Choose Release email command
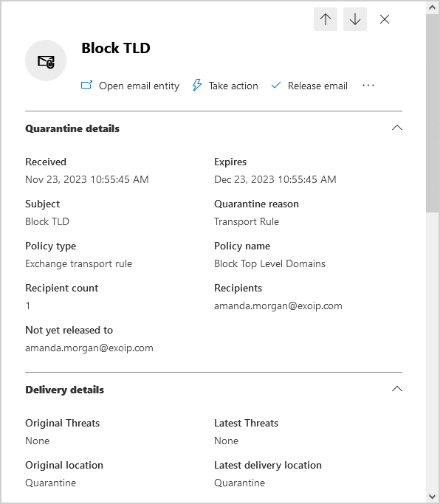The height and width of the screenshot is (504, 440). point(317,86)
